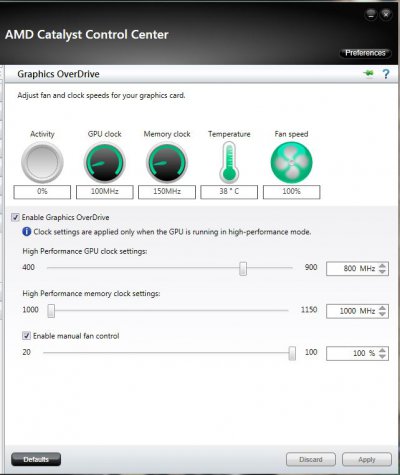Click the memory clock slider handle
This screenshot has width=400, height=475.
[x=51, y=311]
